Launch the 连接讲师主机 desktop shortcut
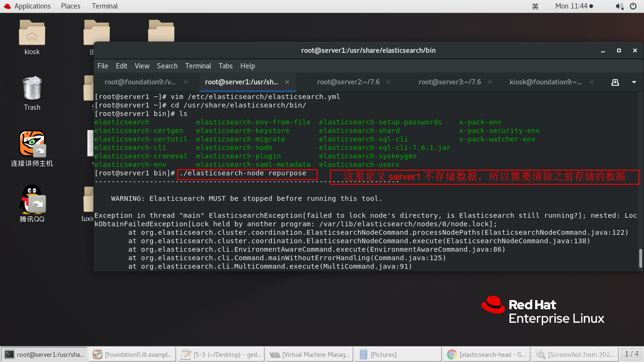 (x=32, y=148)
